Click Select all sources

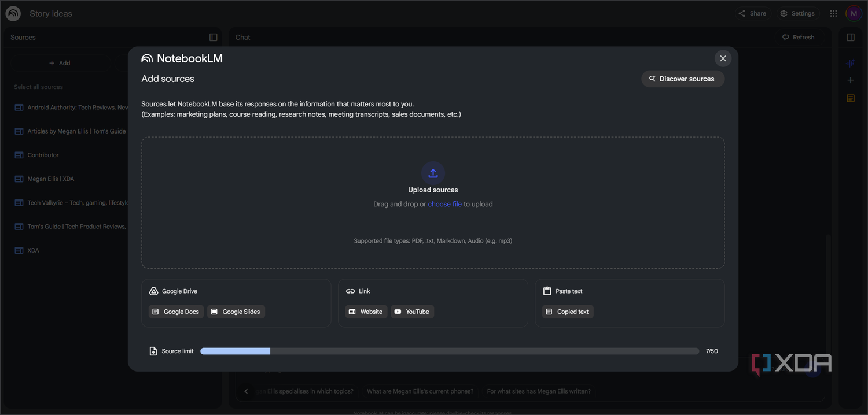39,87
